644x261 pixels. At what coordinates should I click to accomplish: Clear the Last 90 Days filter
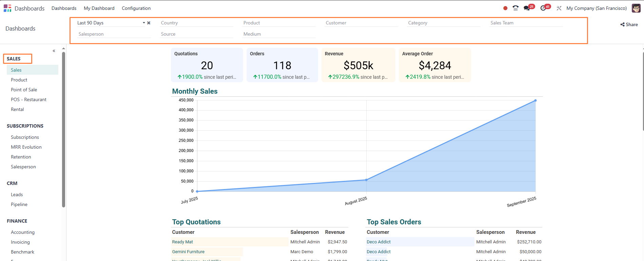[x=149, y=23]
